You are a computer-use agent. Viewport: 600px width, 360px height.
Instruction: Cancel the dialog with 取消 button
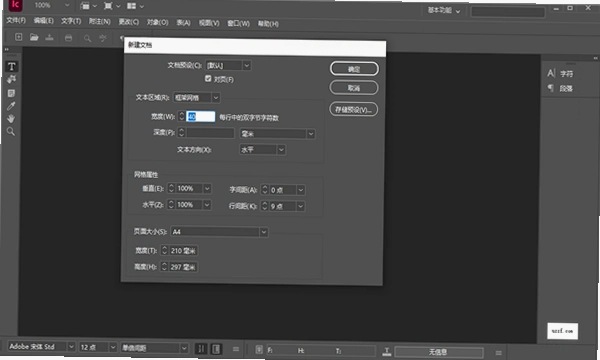pyautogui.click(x=354, y=88)
